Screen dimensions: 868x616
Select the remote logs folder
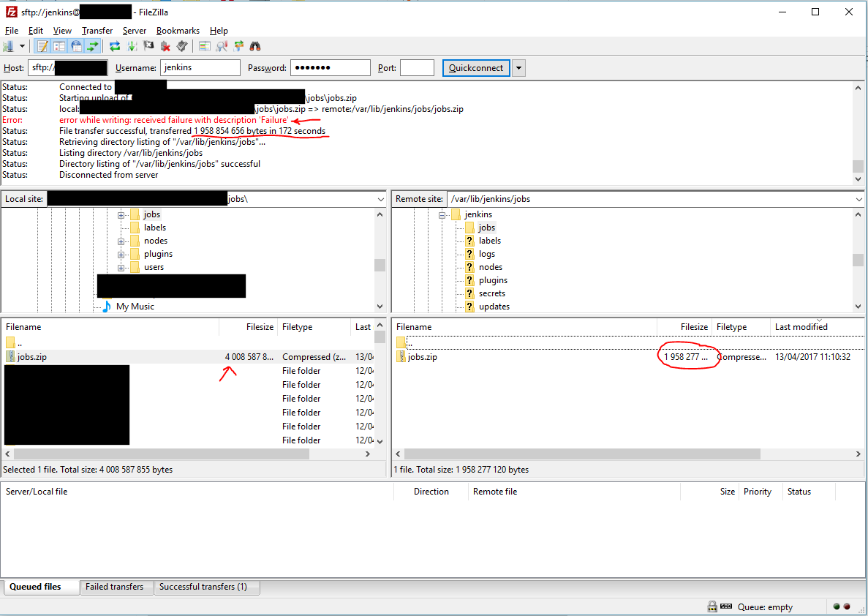click(487, 254)
